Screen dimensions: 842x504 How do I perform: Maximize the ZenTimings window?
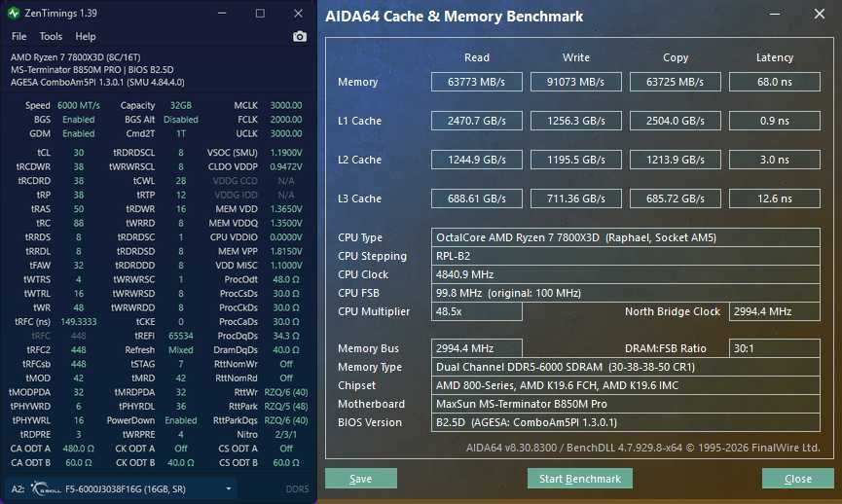[x=260, y=13]
